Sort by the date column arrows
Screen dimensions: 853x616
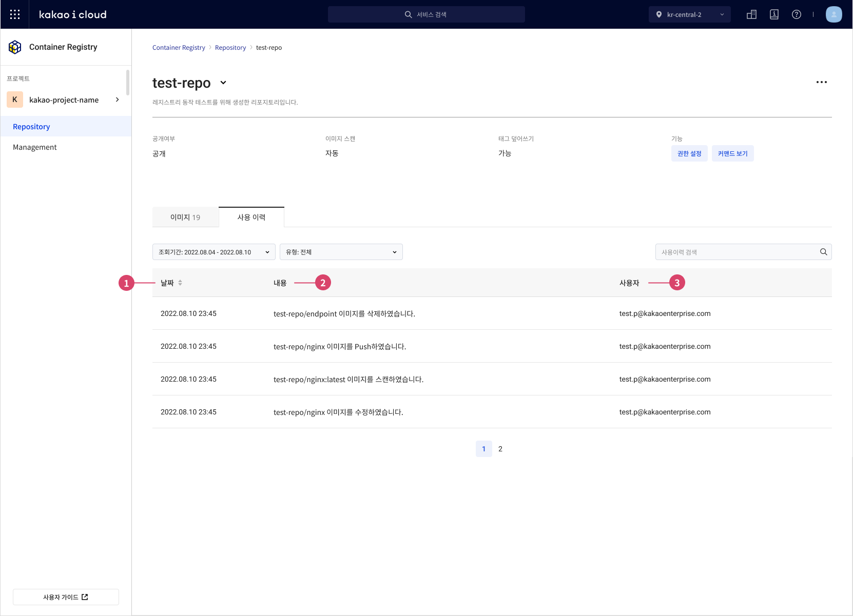pos(180,283)
